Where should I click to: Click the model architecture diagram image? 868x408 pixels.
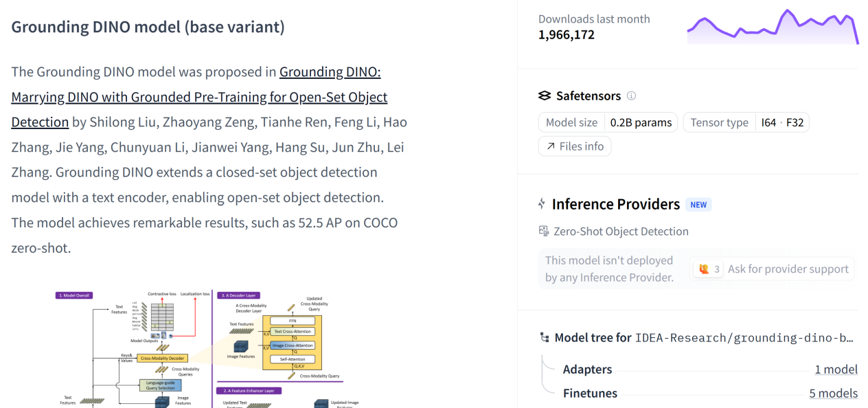[x=206, y=349]
